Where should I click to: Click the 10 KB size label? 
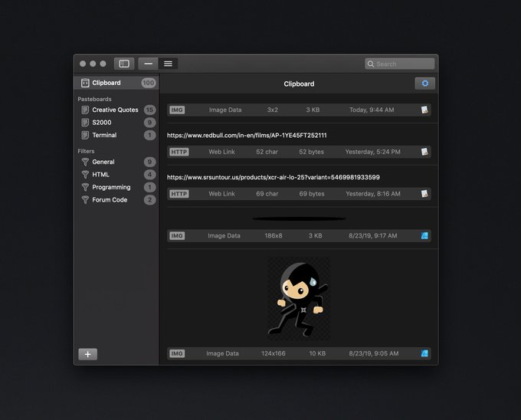point(317,353)
